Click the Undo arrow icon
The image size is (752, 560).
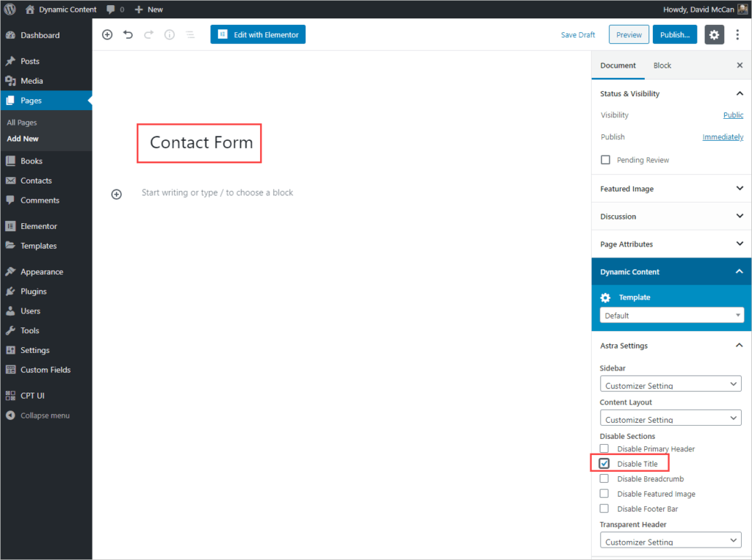coord(128,34)
